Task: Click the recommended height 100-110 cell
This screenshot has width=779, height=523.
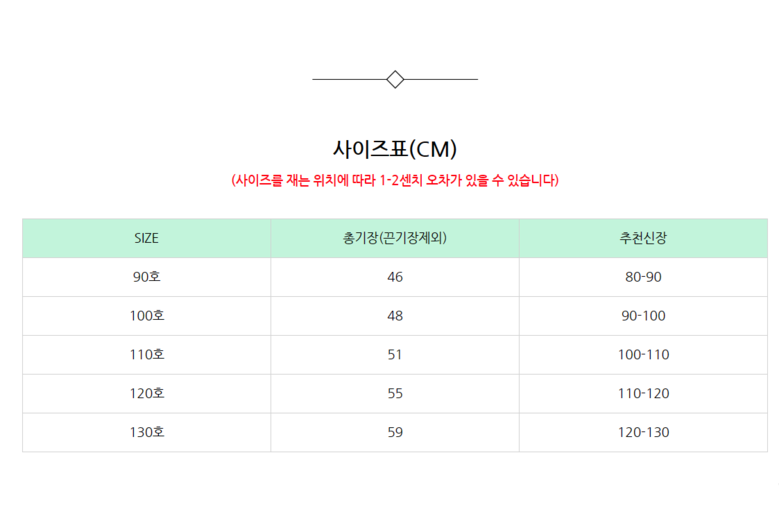Action: [643, 355]
